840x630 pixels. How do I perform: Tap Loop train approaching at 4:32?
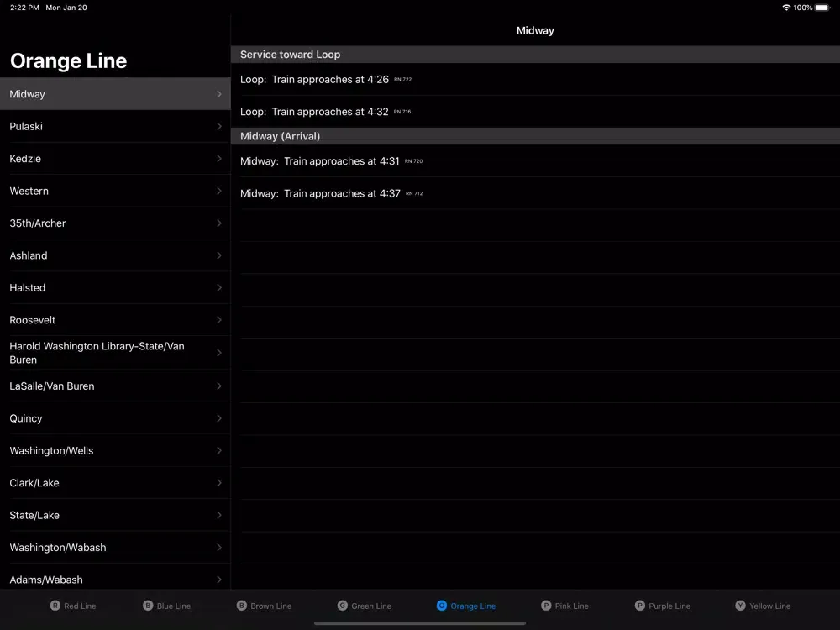(535, 112)
